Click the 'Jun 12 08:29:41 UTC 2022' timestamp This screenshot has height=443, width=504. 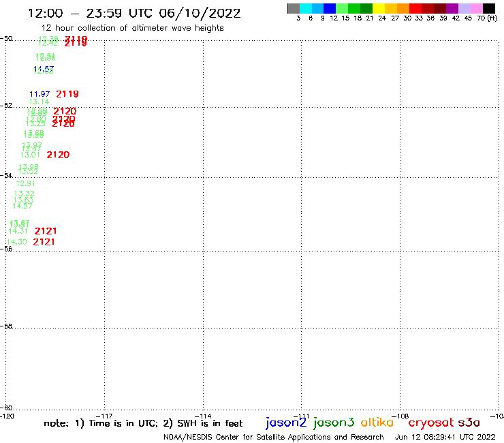pyautogui.click(x=445, y=437)
